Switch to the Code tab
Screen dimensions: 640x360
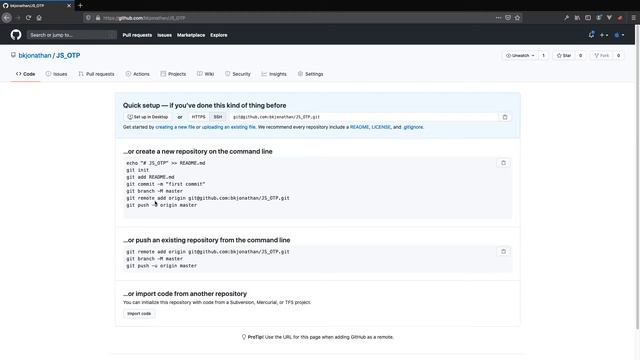pos(25,74)
